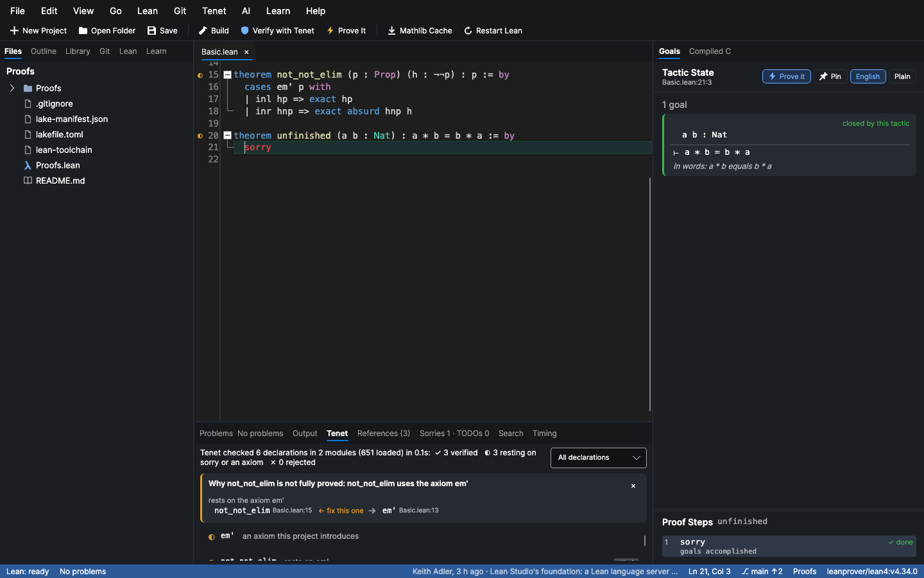Viewport: 924px width, 578px height.
Task: Open the Git menu
Action: (180, 11)
